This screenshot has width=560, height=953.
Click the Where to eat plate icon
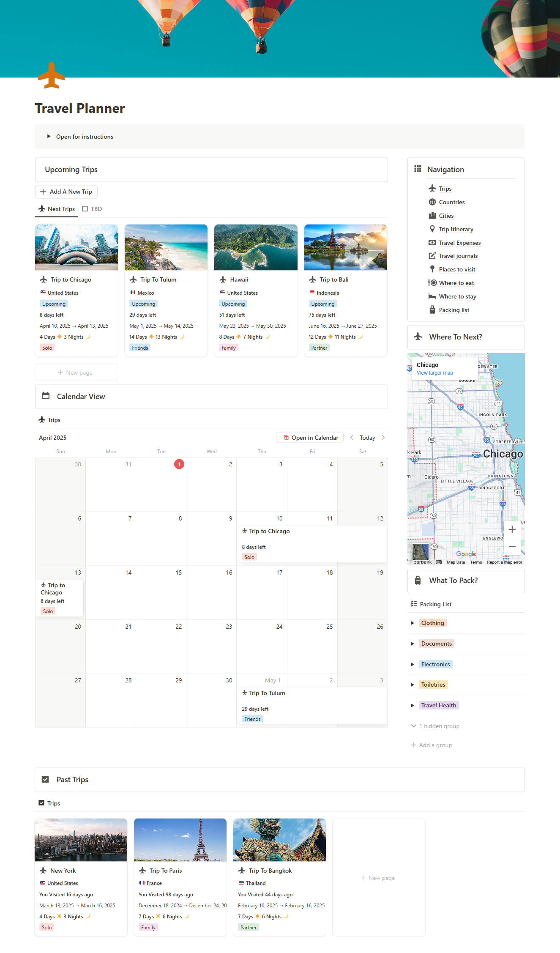[432, 283]
